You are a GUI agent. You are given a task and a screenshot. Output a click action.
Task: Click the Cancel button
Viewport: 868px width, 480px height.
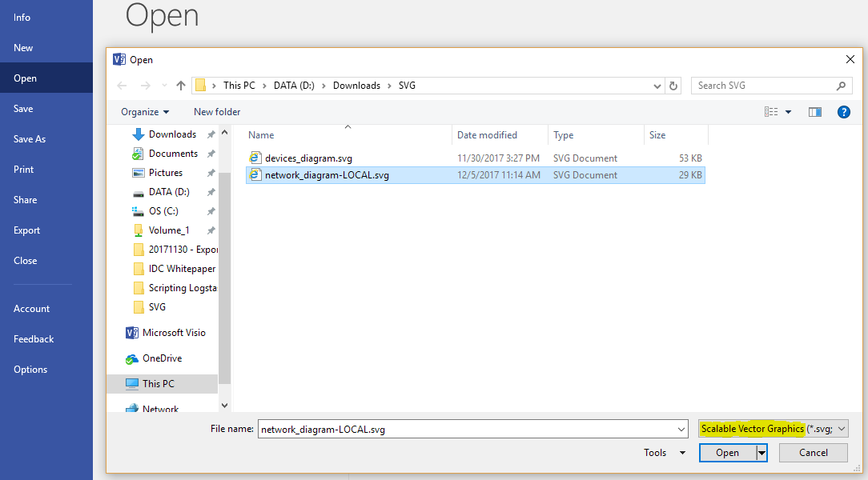click(813, 452)
